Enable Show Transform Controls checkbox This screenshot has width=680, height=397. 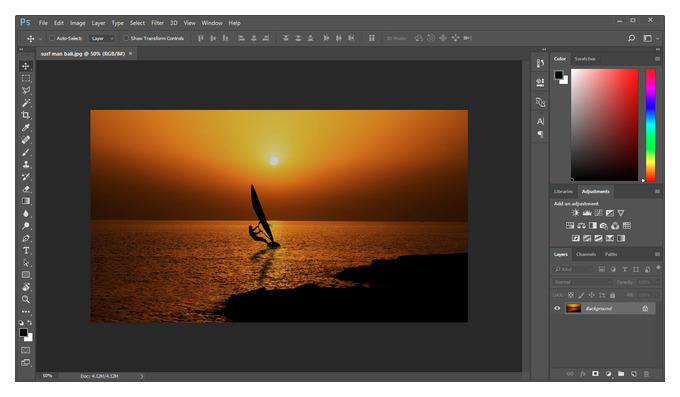(x=126, y=38)
